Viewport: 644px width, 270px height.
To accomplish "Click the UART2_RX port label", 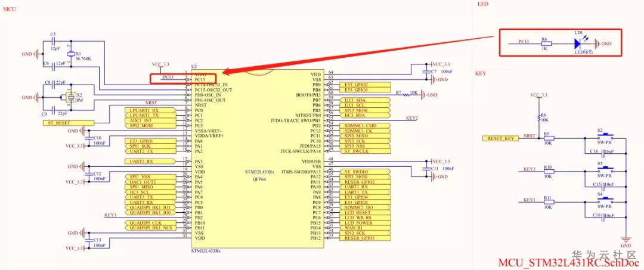I will pos(150,162).
